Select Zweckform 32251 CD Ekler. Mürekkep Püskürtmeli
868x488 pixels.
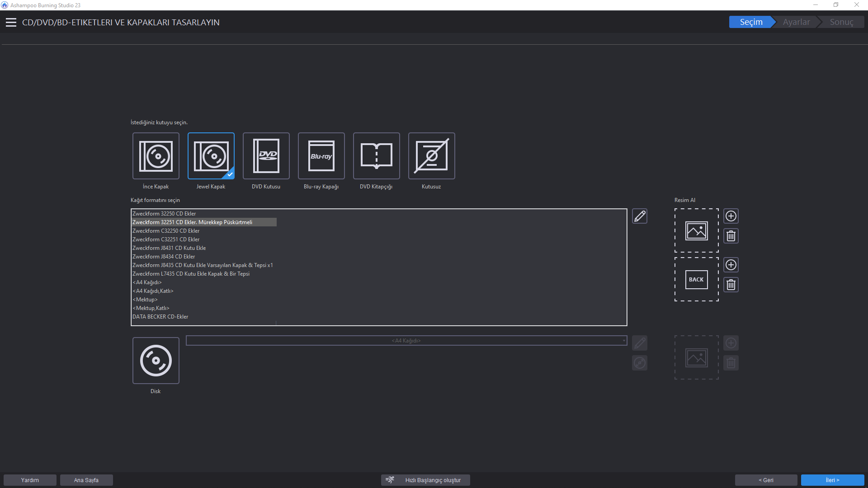pyautogui.click(x=204, y=222)
